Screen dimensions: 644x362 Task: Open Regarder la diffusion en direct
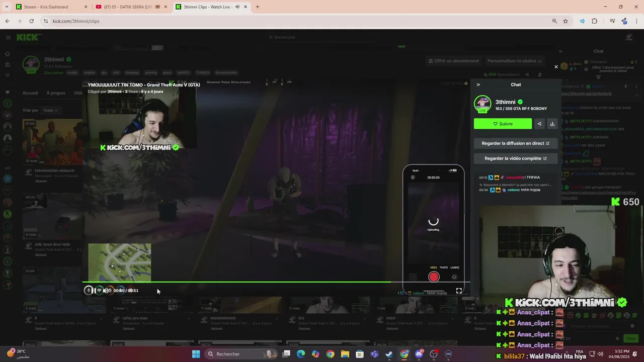[x=516, y=143]
